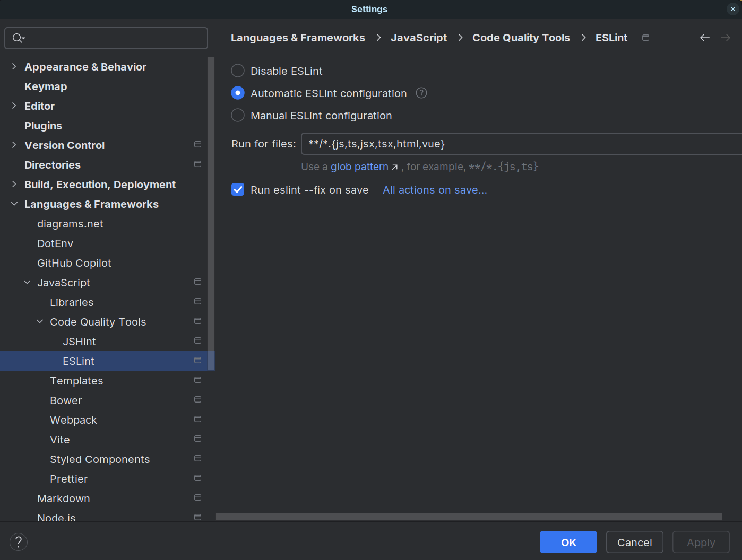Open help for Automatic ESLint configuration
Screen dimensions: 742x560
click(x=421, y=93)
